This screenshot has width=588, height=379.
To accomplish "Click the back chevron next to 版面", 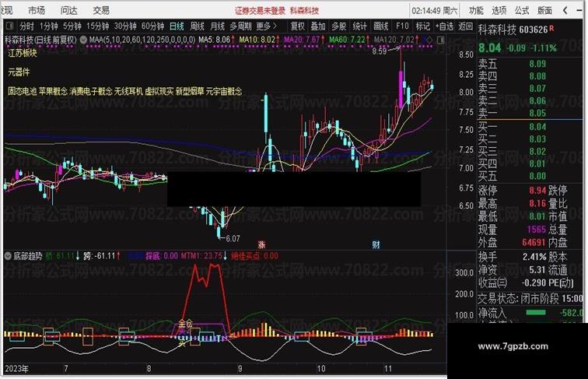I will [565, 11].
